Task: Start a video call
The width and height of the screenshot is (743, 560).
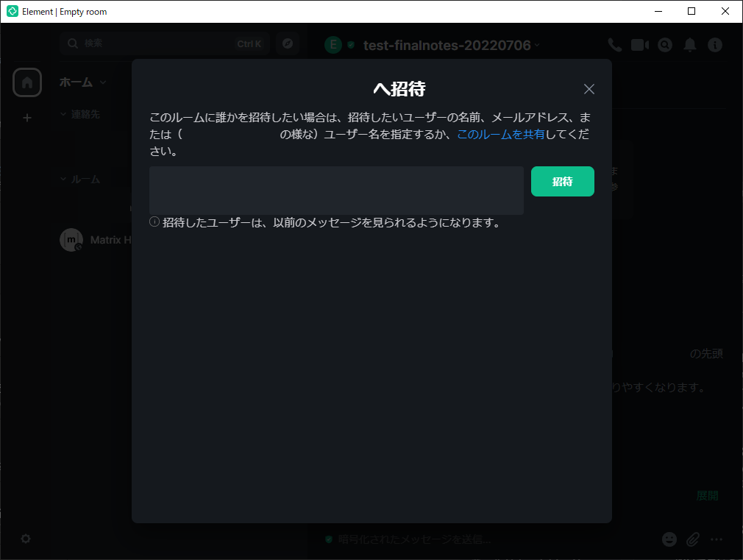Action: click(x=639, y=44)
